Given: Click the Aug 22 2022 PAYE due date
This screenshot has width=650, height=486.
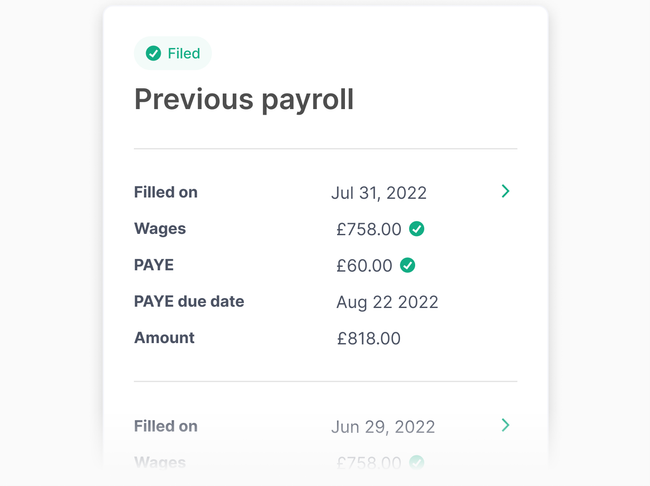Looking at the screenshot, I should coord(387,302).
